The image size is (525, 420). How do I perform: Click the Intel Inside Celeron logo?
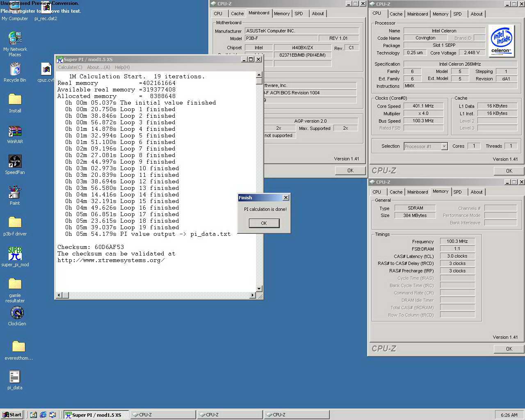[x=501, y=41]
